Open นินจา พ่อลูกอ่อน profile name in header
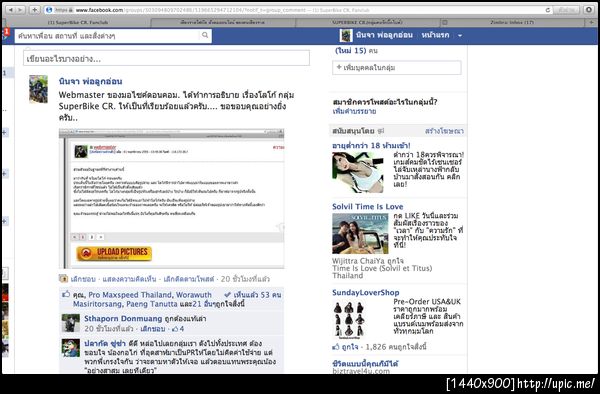This screenshot has width=600, height=394. [x=384, y=35]
